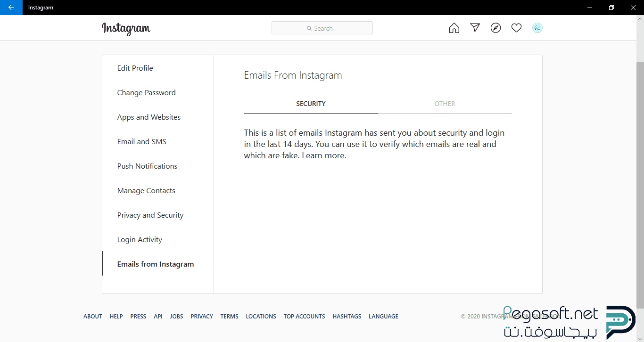Follow the Learn more link

[324, 155]
